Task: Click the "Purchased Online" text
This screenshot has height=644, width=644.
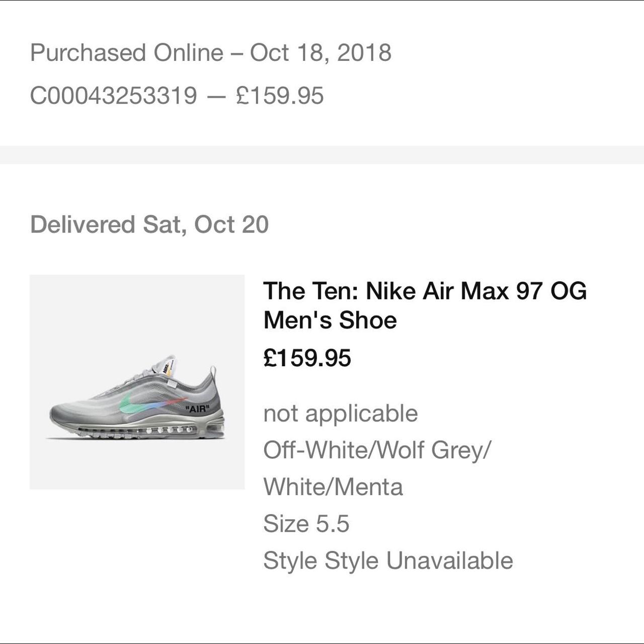Action: click(x=127, y=52)
